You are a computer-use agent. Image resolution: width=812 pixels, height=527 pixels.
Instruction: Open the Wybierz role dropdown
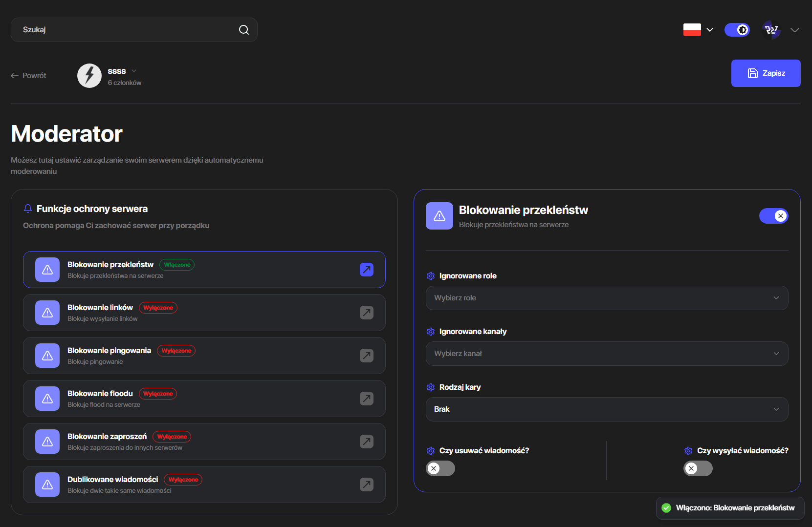point(607,298)
